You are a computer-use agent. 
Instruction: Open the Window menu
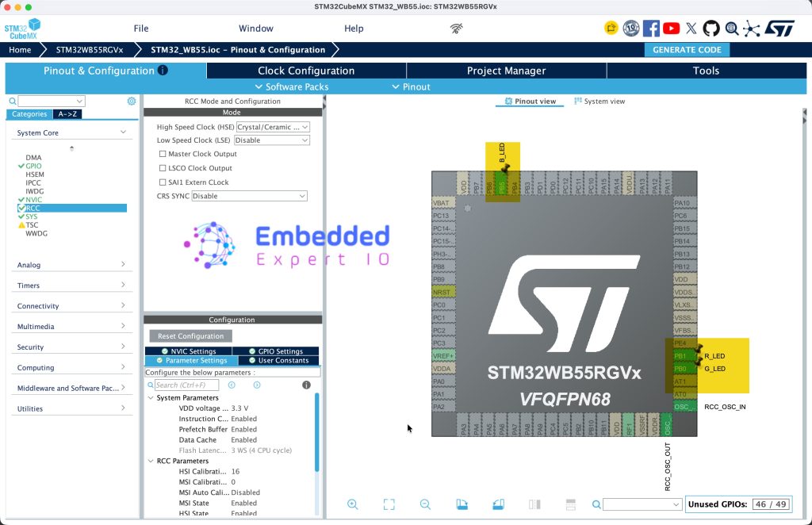coord(256,29)
